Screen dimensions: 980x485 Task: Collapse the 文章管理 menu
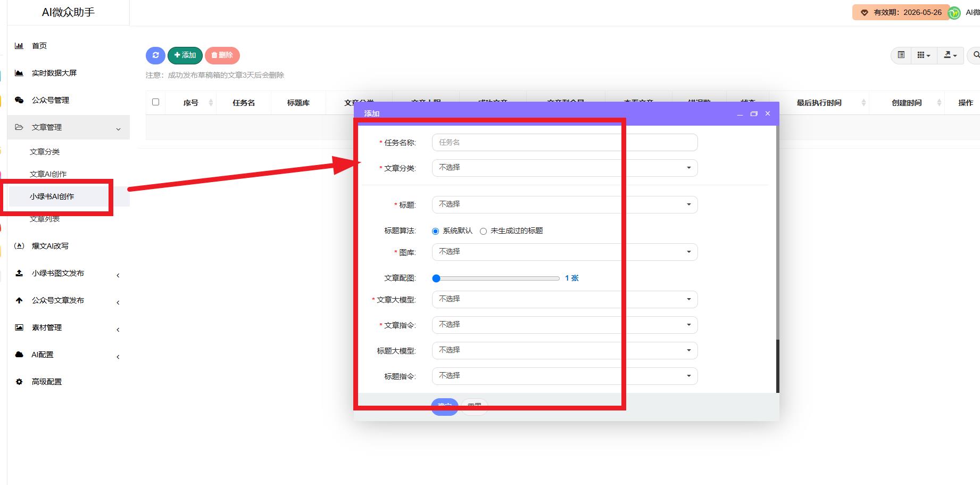coord(69,127)
